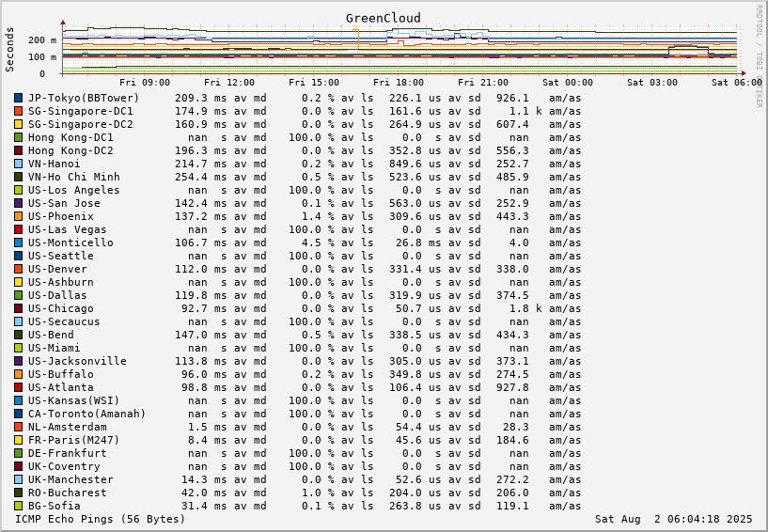Click the 849.6 us deviation value

coord(415,164)
